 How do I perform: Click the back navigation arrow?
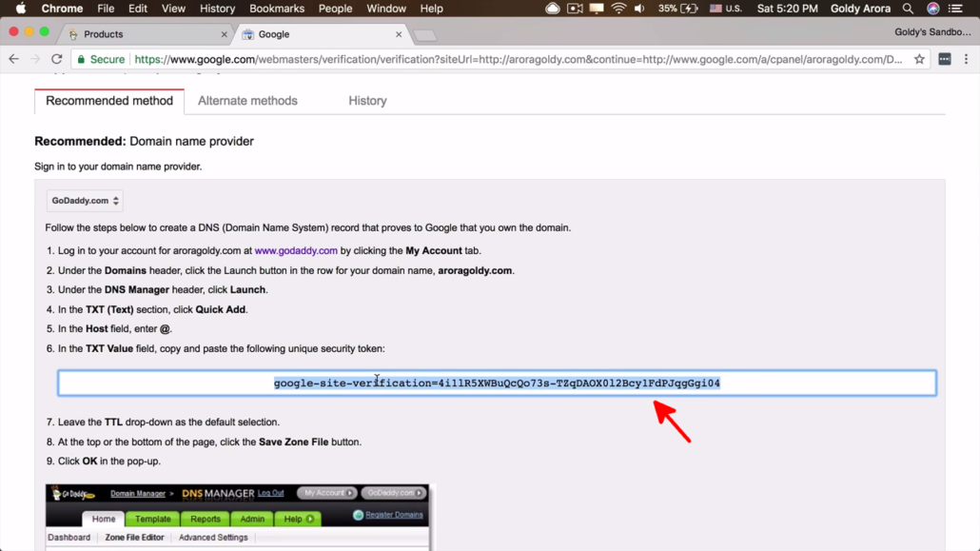pyautogui.click(x=13, y=59)
